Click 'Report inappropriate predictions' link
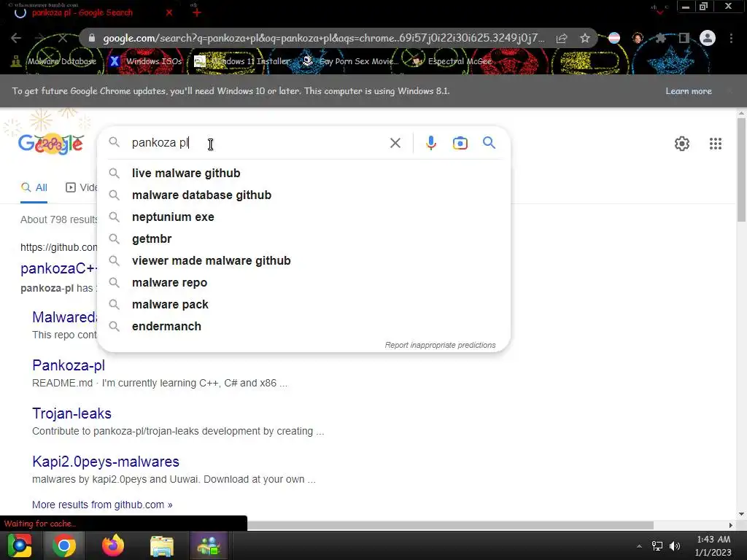 (440, 345)
